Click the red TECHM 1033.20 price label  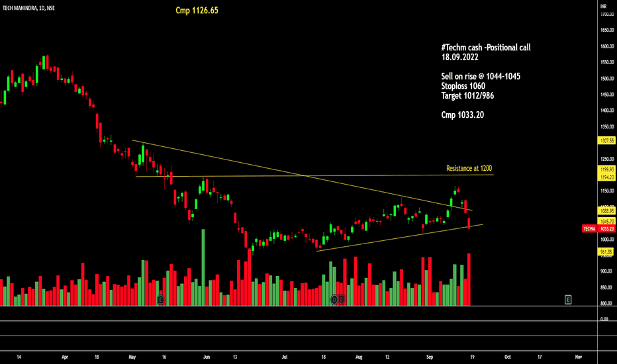pyautogui.click(x=598, y=228)
